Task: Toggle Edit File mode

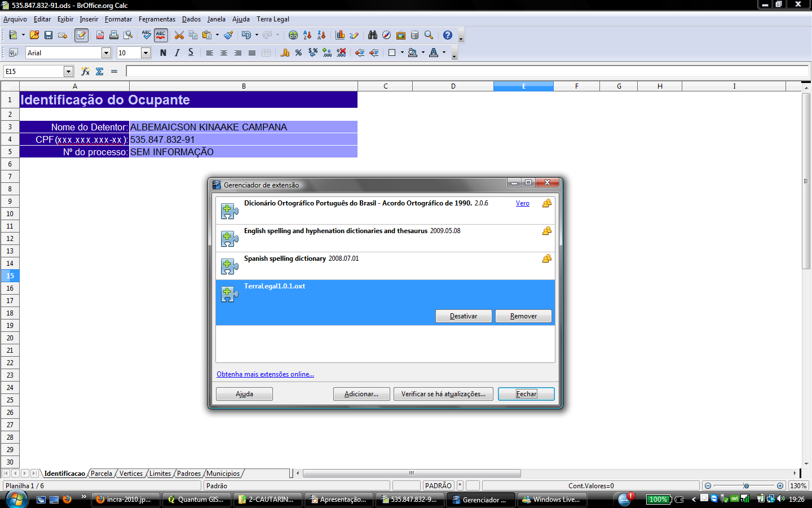Action: 81,35
